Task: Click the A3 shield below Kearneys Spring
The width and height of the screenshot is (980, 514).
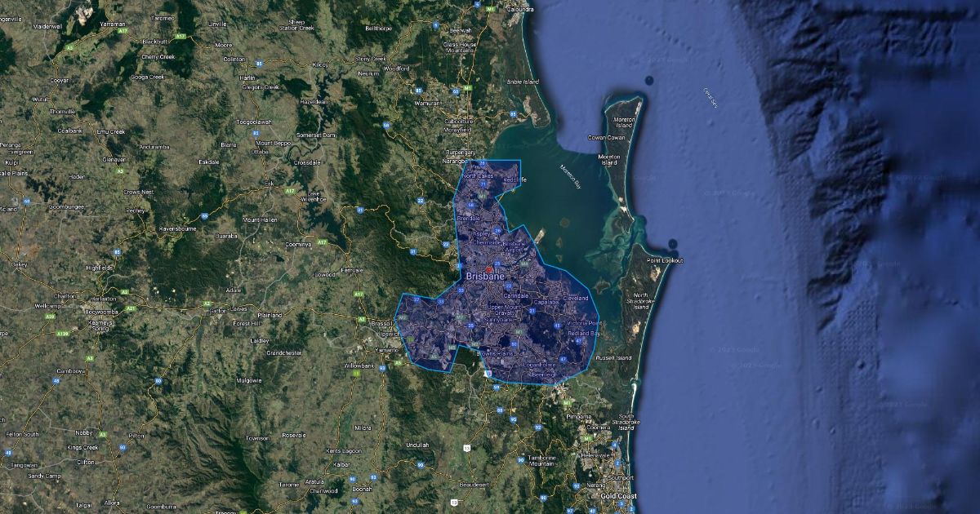Action: click(90, 357)
